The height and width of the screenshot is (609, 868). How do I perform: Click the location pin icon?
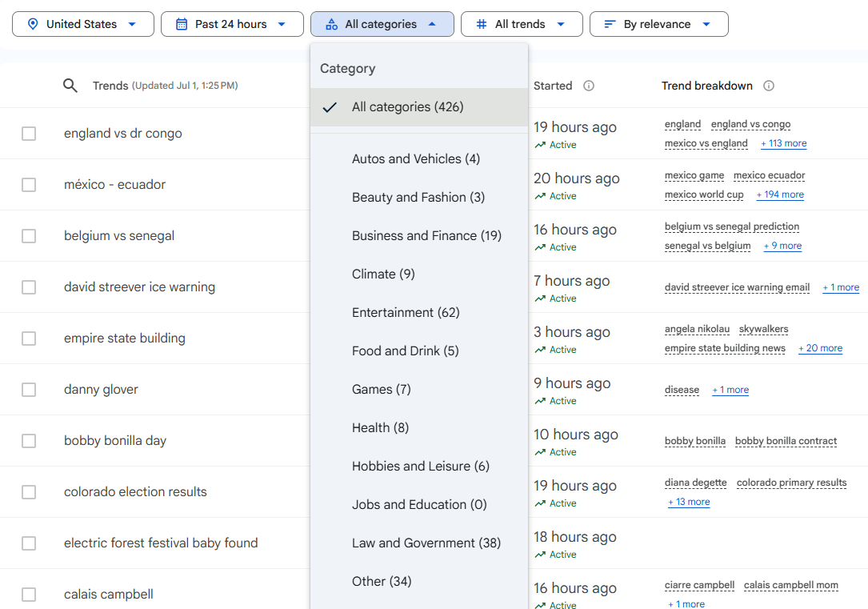(33, 24)
